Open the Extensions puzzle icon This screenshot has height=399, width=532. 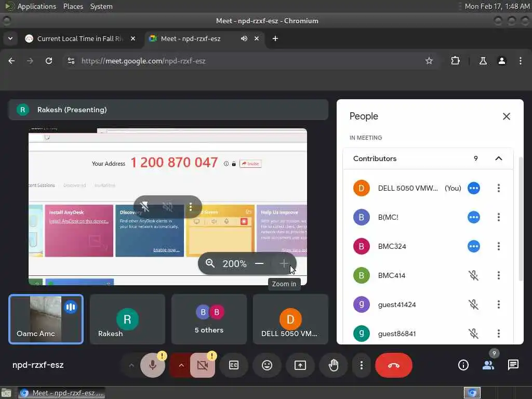455,61
